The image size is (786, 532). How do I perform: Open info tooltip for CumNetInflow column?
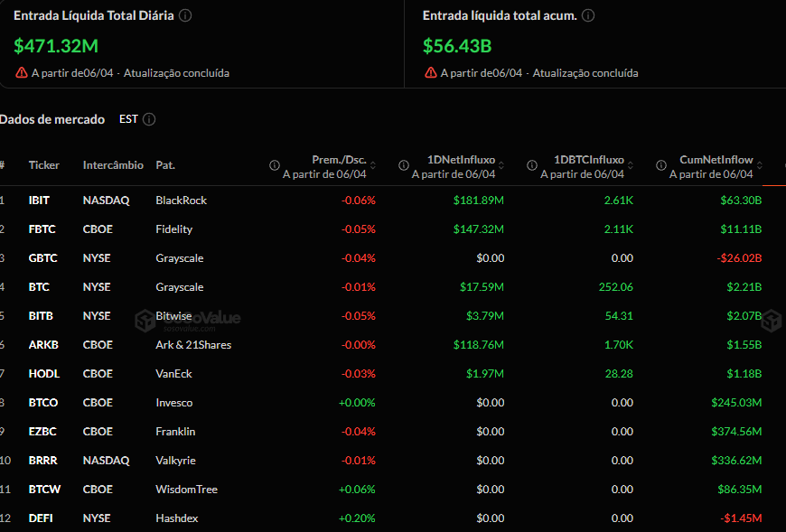click(x=660, y=165)
